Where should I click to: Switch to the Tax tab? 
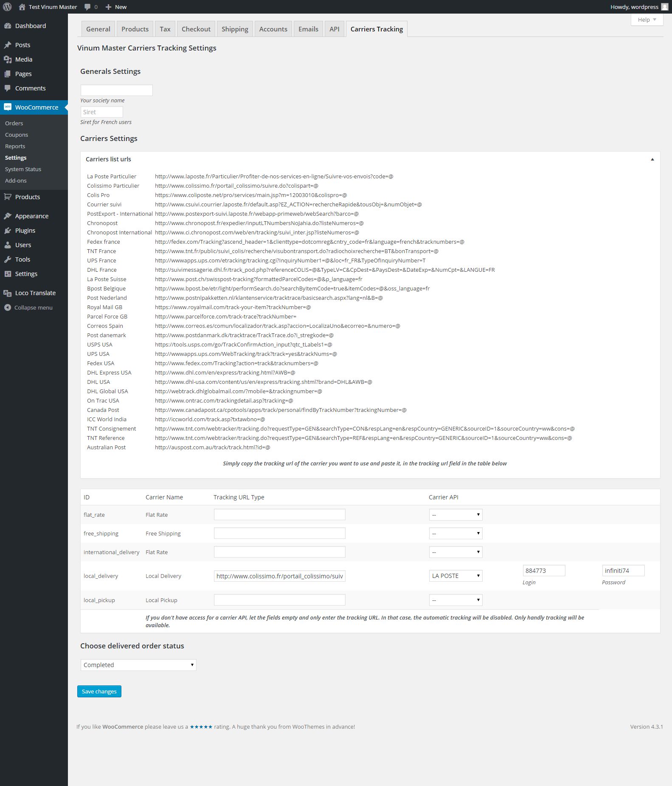(x=165, y=29)
